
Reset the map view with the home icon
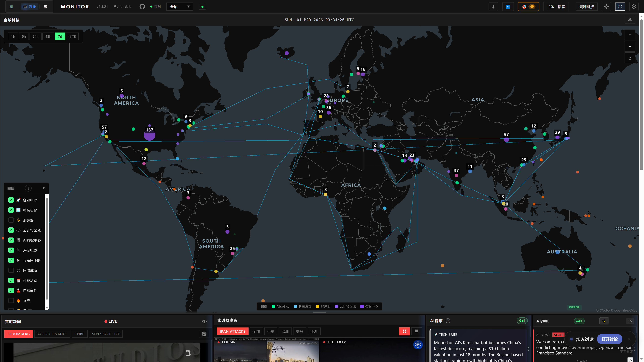630,58
